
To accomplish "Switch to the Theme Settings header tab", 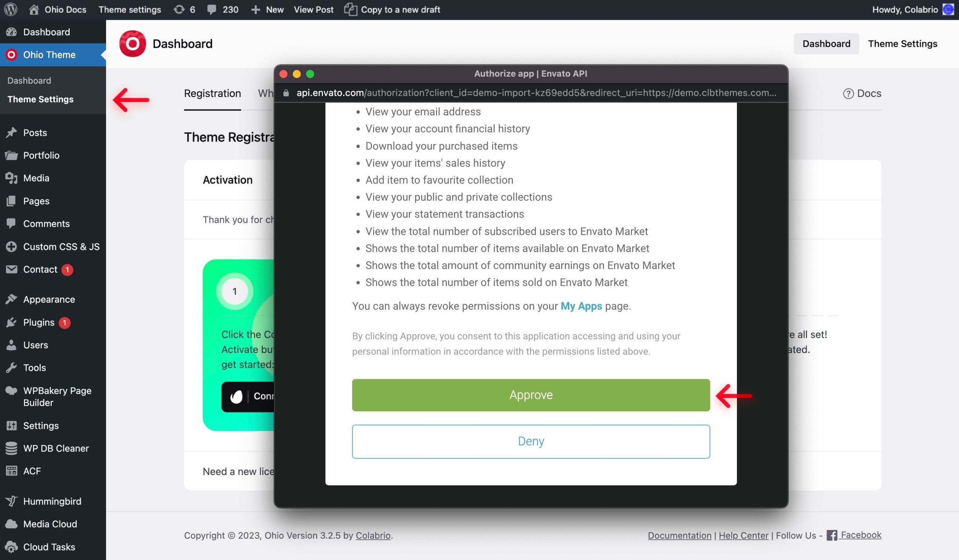I will [x=902, y=44].
